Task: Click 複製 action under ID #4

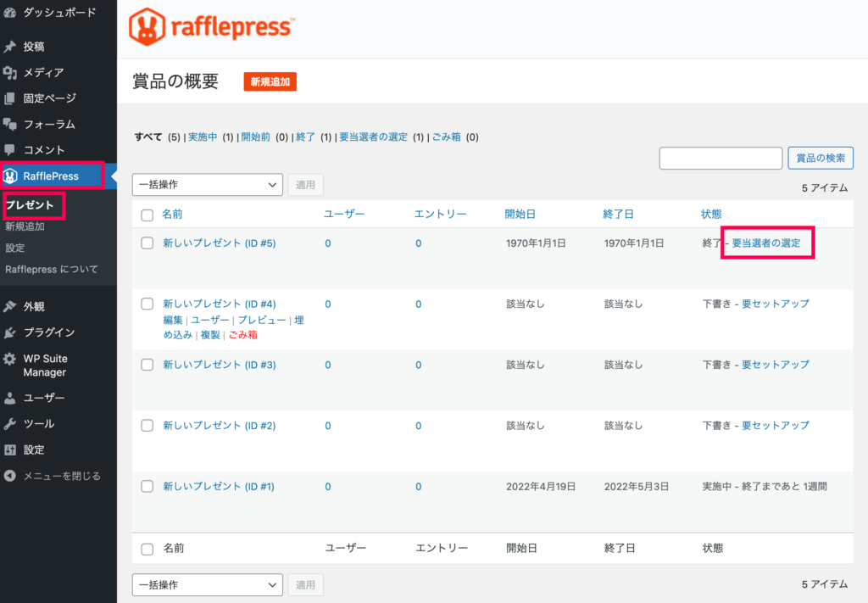Action: (x=210, y=335)
